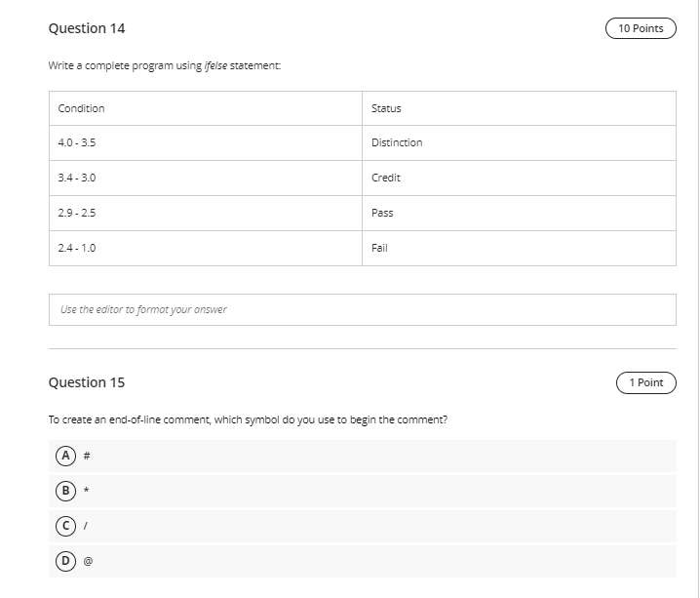700x598 pixels.
Task: Click the answer editor text box
Action: [x=363, y=309]
